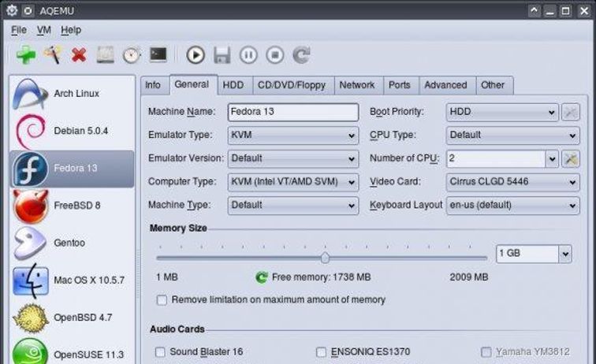The width and height of the screenshot is (596, 364).
Task: Switch to the Info tab
Action: click(153, 85)
